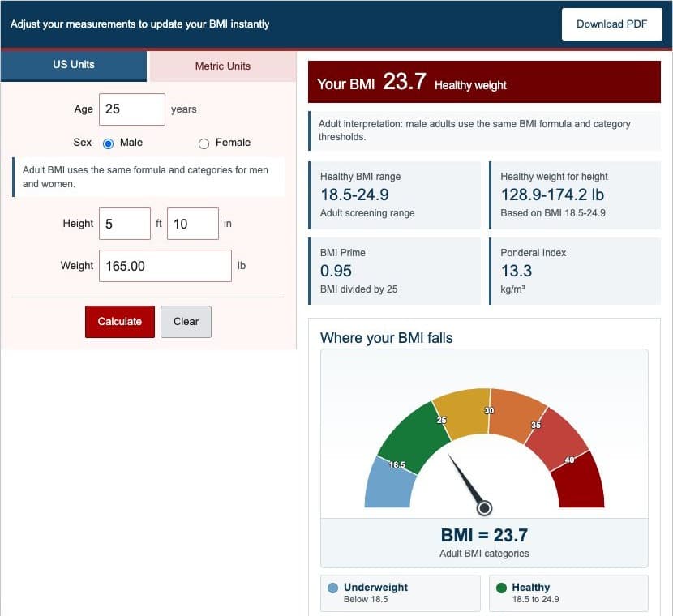
Task: Click the 'Adult interpretation' note text
Action: click(x=474, y=130)
